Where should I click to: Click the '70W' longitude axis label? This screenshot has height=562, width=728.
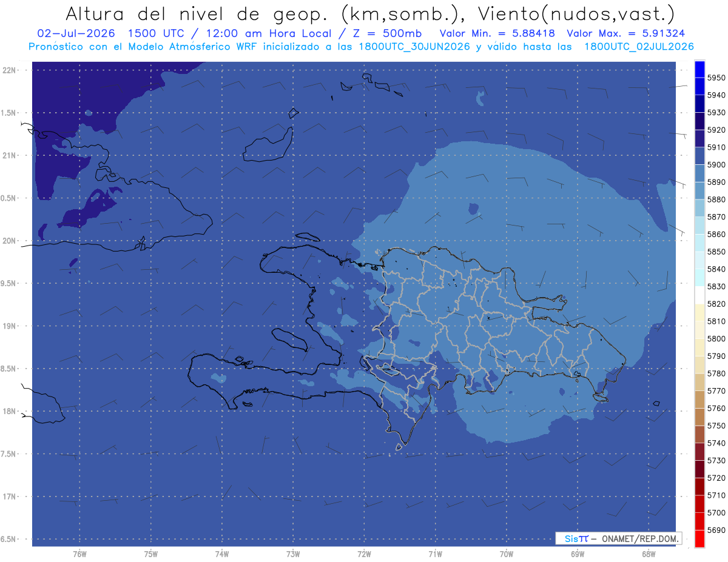coord(507,554)
